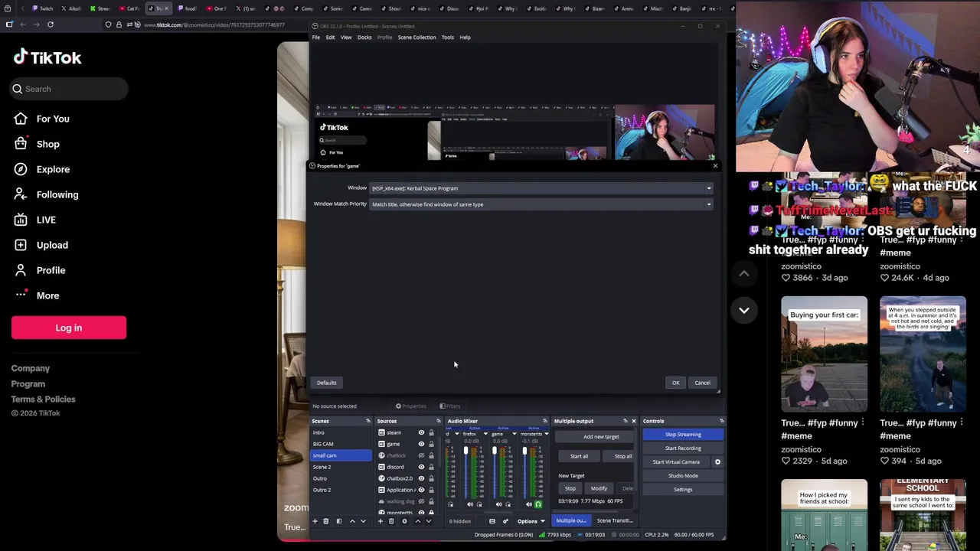Reset properties with Defaults button
Screen dimensions: 980x551
coord(326,383)
